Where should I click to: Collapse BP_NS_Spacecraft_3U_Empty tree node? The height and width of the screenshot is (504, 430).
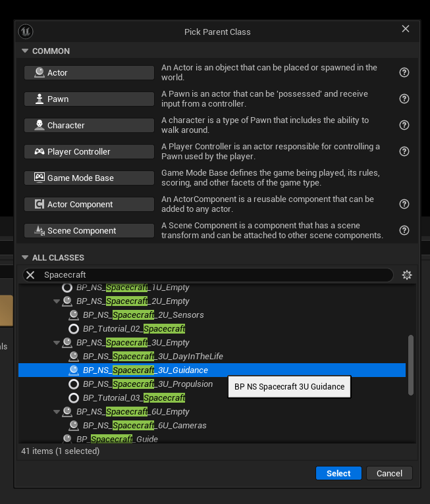[57, 343]
